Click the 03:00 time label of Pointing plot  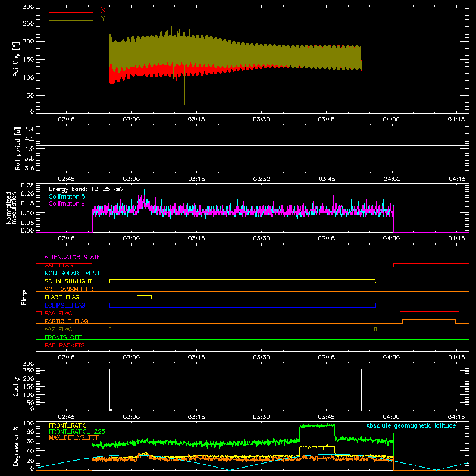point(131,120)
